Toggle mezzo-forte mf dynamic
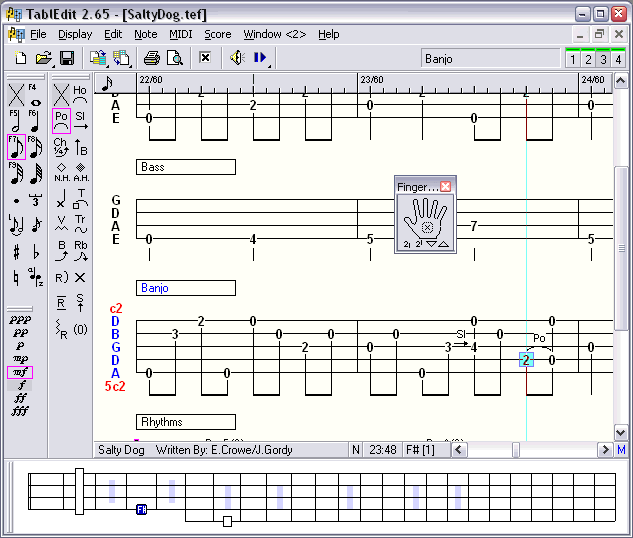The width and height of the screenshot is (633, 538). (x=20, y=372)
